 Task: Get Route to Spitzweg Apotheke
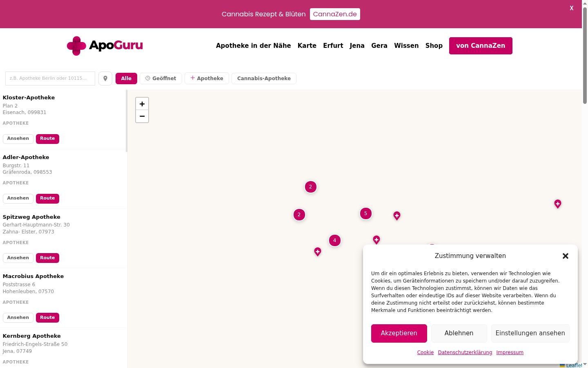[47, 258]
